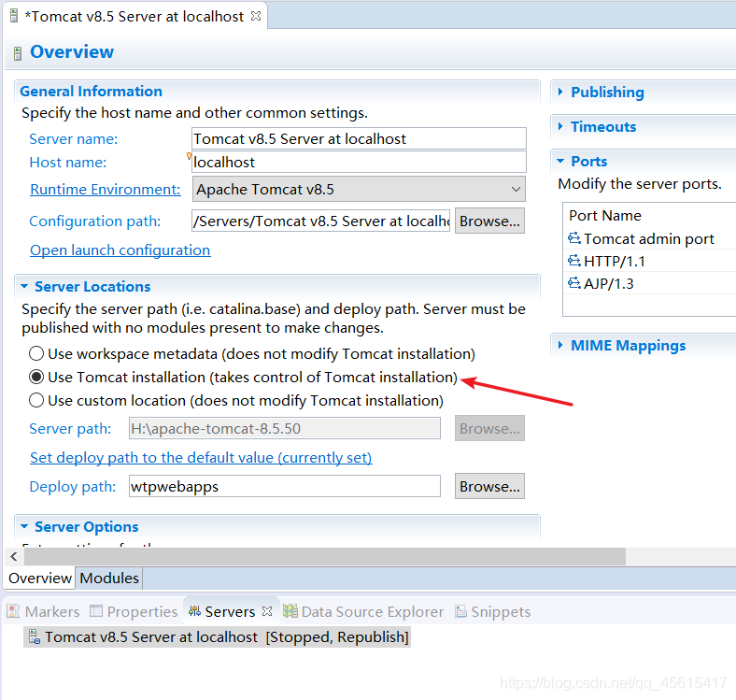The image size is (736, 700).
Task: Expand the Timeouts section
Action: point(560,126)
